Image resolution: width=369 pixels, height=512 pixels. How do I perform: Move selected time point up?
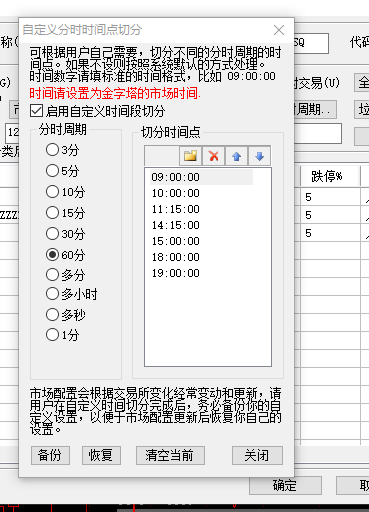coord(237,156)
